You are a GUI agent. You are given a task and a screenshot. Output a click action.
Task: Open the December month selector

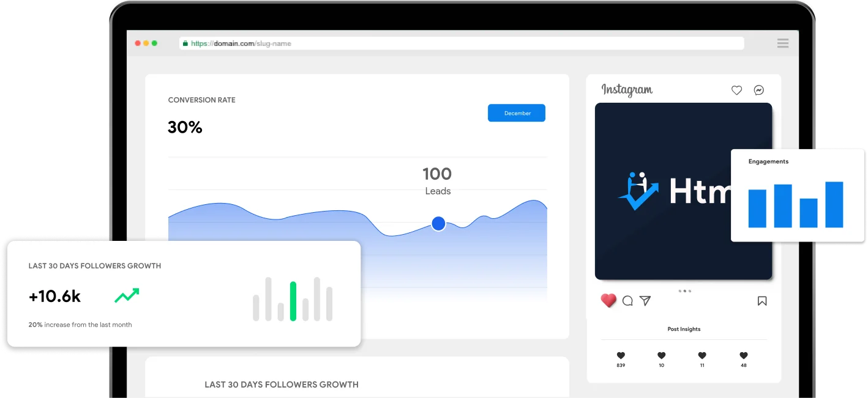click(x=516, y=113)
